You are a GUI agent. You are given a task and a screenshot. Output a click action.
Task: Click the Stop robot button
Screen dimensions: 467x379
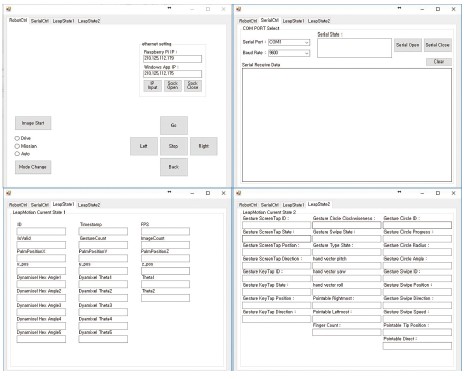174,146
